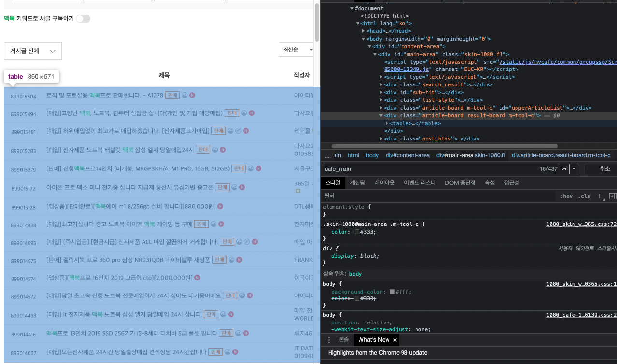Select body in DOM breadcrumb
Image resolution: width=617 pixels, height=364 pixels.
click(372, 155)
